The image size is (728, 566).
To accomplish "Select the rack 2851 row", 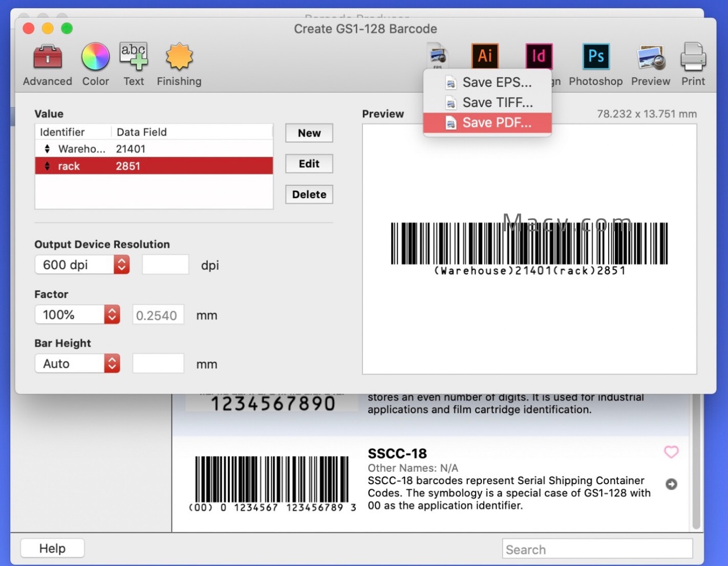I will pos(154,166).
